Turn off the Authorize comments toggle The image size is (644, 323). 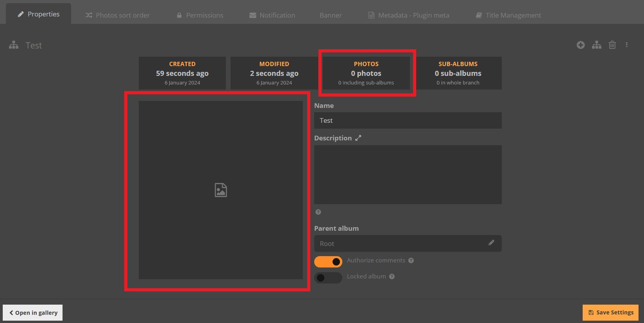click(x=328, y=262)
